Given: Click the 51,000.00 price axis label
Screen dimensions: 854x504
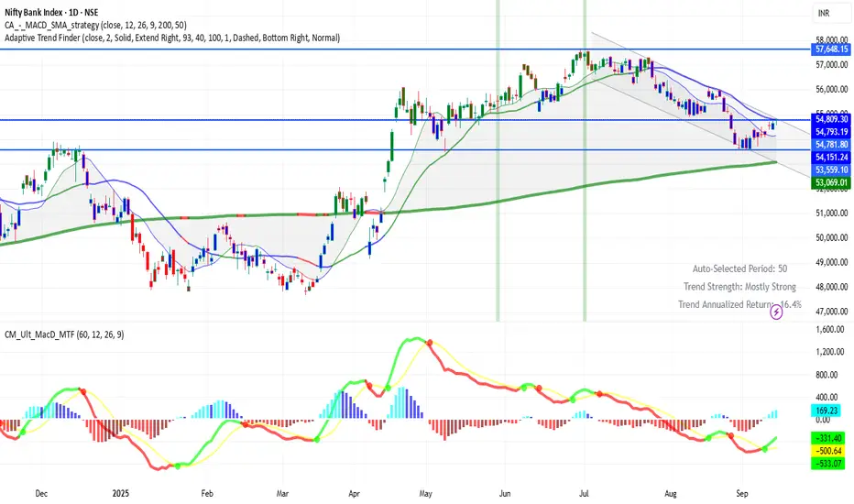Looking at the screenshot, I should click(x=831, y=213).
